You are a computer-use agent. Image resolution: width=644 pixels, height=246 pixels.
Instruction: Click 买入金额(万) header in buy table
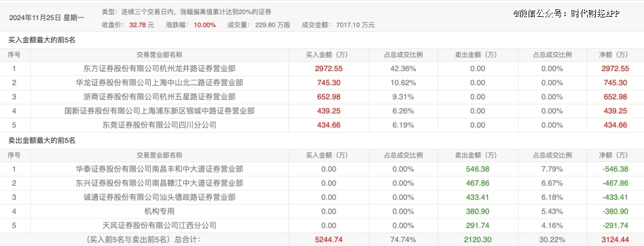pos(329,54)
